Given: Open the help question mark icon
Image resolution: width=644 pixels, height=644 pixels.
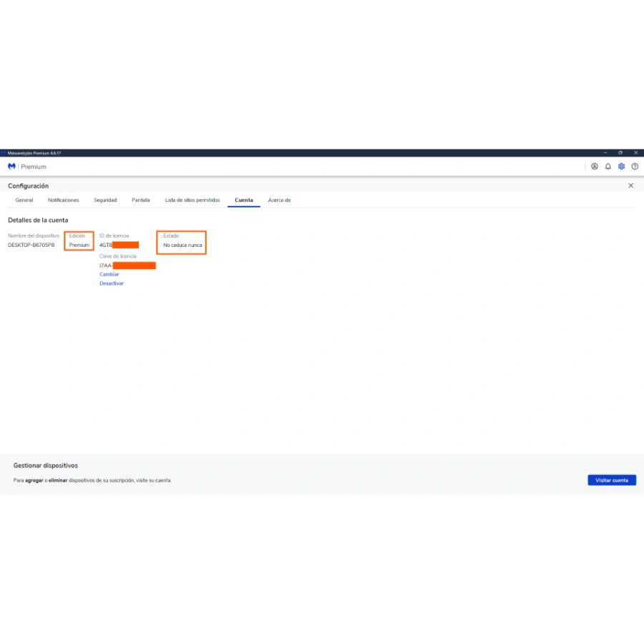Looking at the screenshot, I should point(635,166).
